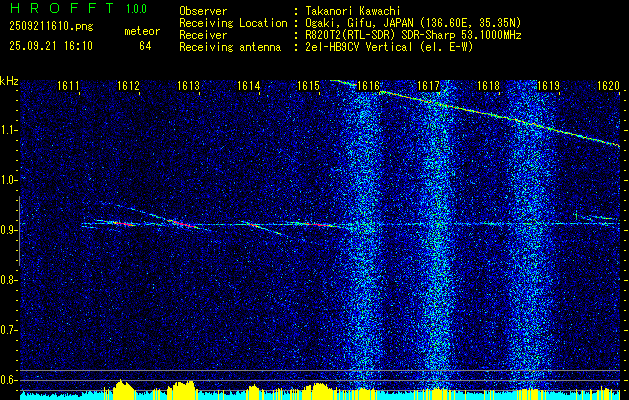Click the 1.0.0 version number
Viewport: 629px width, 400px height.
137,9
